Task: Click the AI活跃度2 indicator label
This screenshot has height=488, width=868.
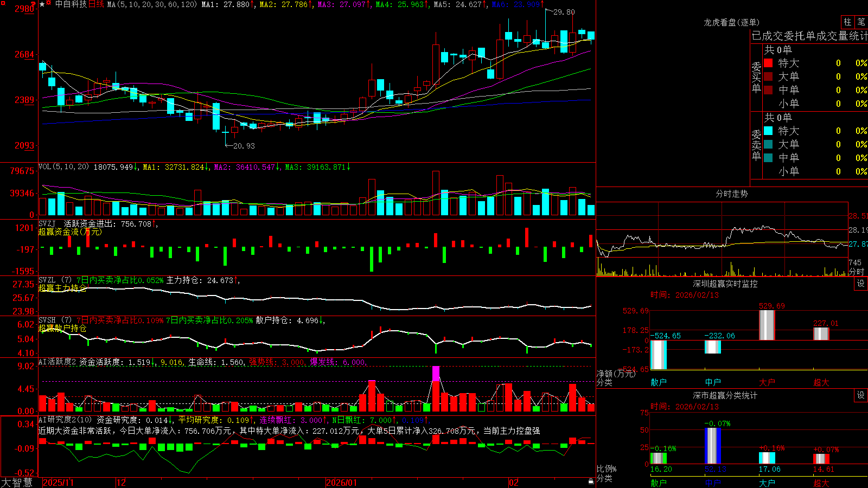Action: (58, 362)
